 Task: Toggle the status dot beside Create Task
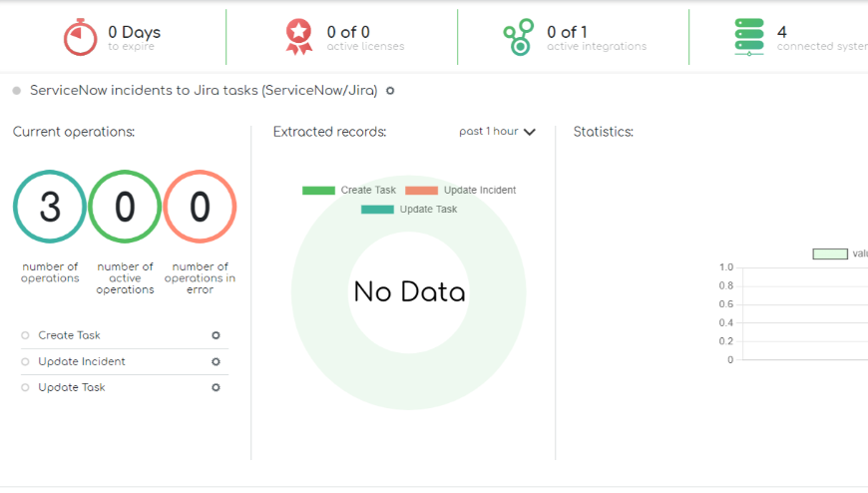coord(25,335)
